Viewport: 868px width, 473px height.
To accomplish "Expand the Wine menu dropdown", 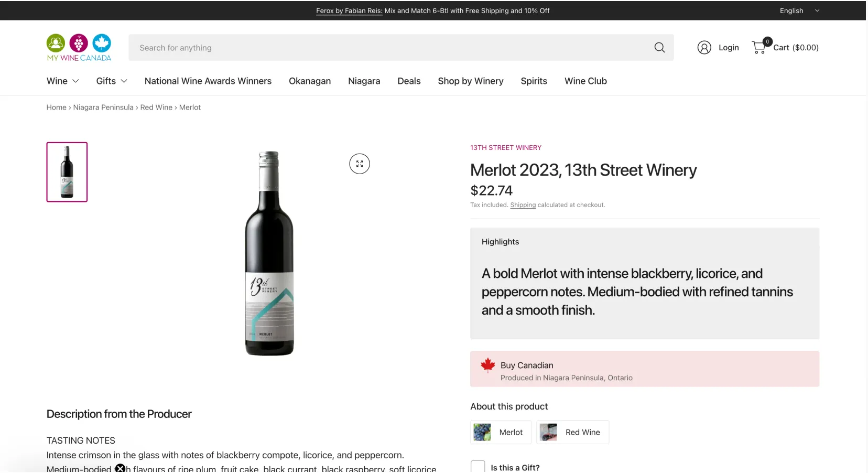I will pos(62,81).
